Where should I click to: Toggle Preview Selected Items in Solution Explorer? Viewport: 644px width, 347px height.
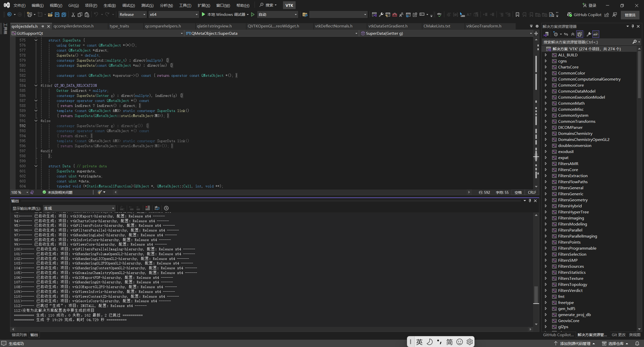click(x=579, y=34)
